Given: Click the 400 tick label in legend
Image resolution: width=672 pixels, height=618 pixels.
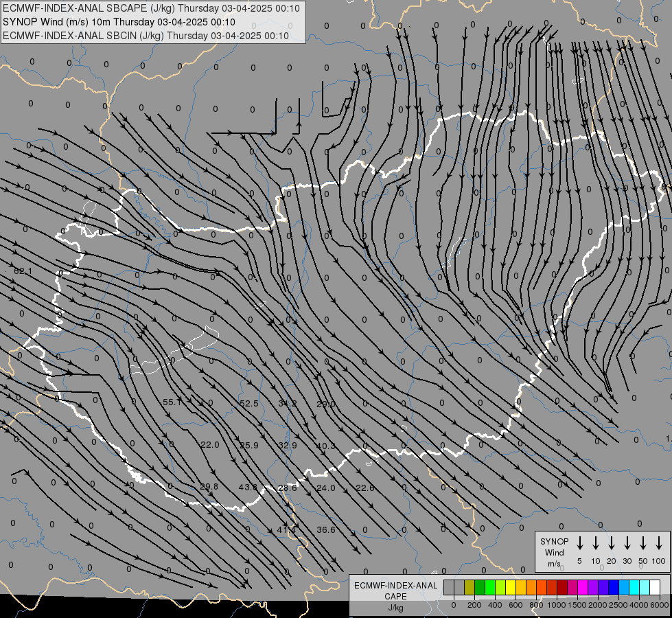Looking at the screenshot, I should pyautogui.click(x=495, y=605).
